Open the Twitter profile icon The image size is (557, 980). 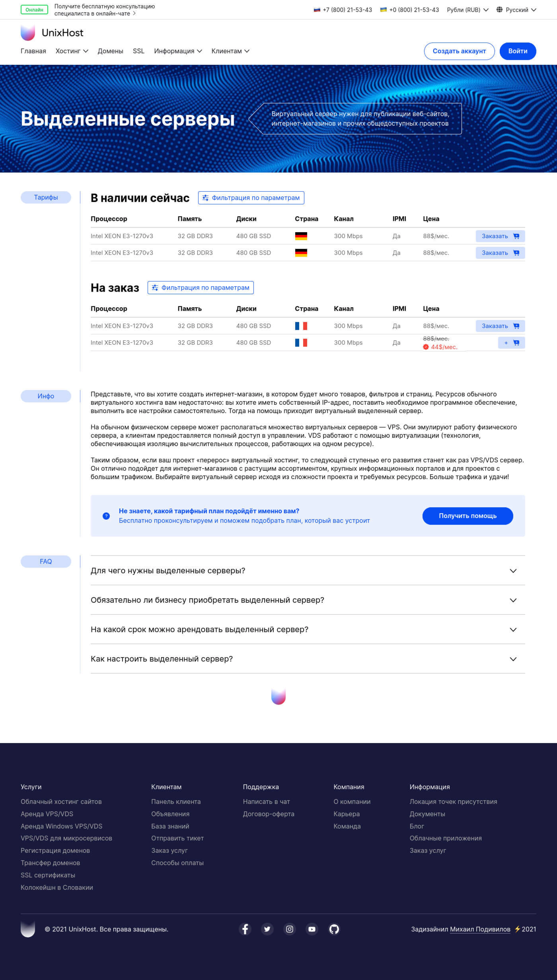coord(267,929)
